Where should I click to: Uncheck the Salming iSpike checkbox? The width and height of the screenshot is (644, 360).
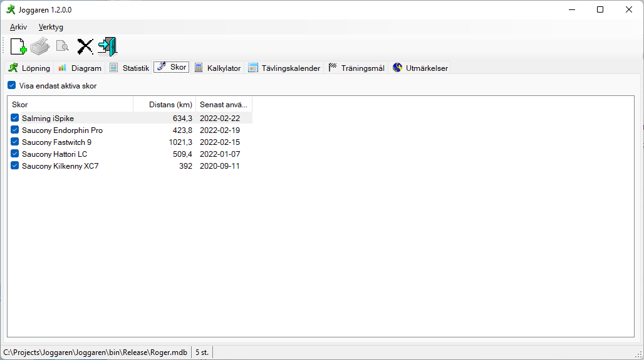(x=15, y=118)
